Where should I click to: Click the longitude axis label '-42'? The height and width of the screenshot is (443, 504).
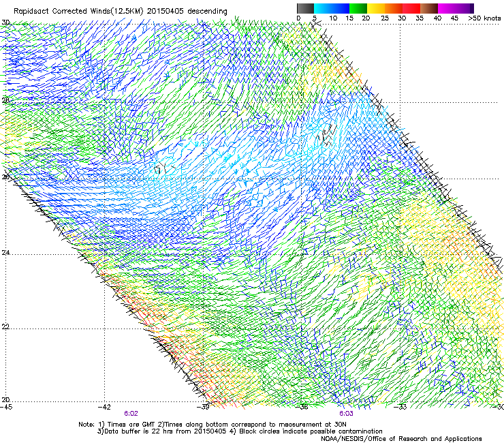104,407
